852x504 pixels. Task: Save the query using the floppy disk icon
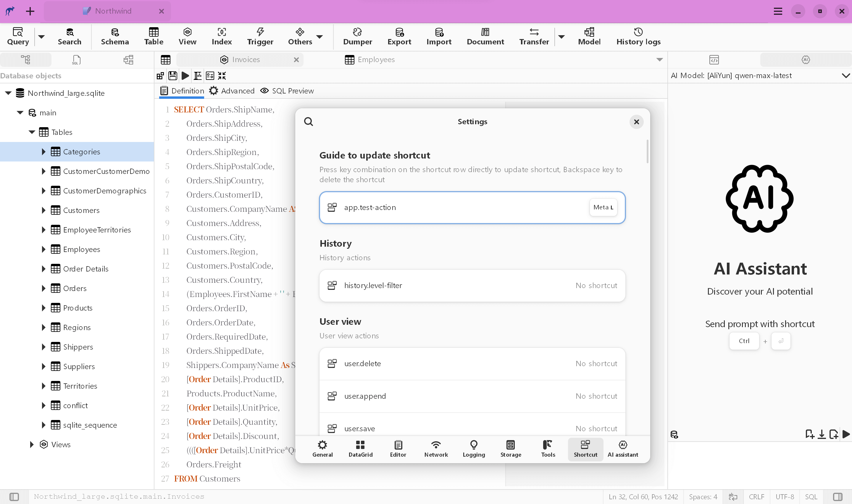point(173,76)
